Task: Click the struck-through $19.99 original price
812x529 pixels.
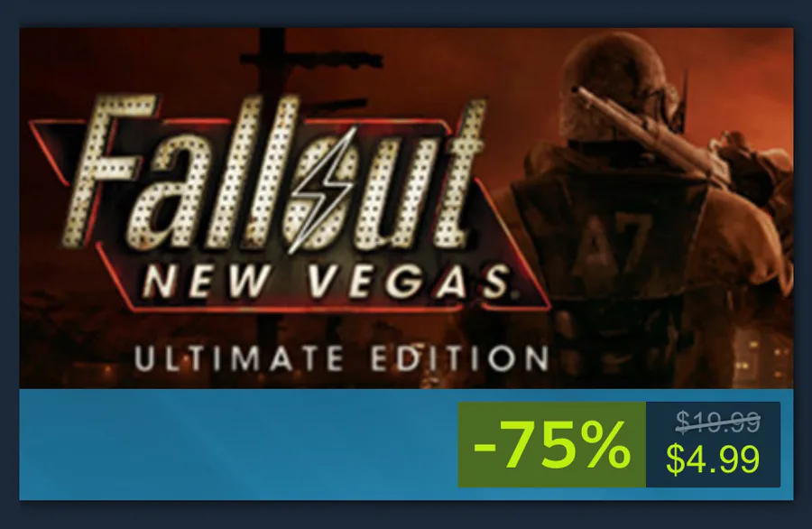Action: click(x=718, y=422)
